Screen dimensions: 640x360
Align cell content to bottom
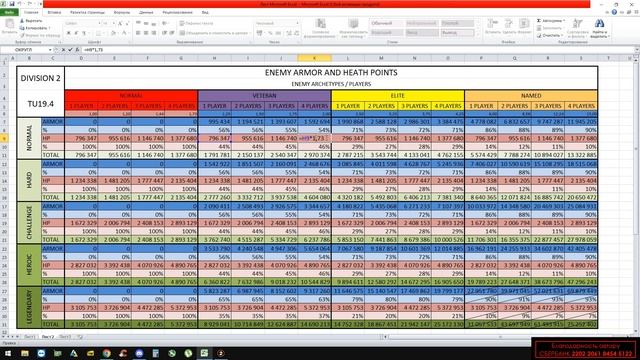154,24
